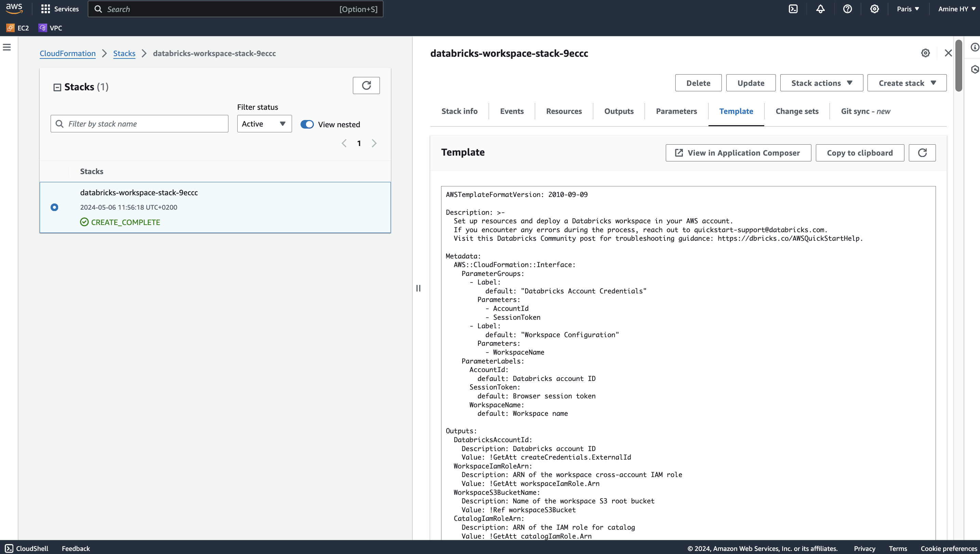
Task: Click the detail panel vertical scrollbar
Action: pyautogui.click(x=959, y=65)
